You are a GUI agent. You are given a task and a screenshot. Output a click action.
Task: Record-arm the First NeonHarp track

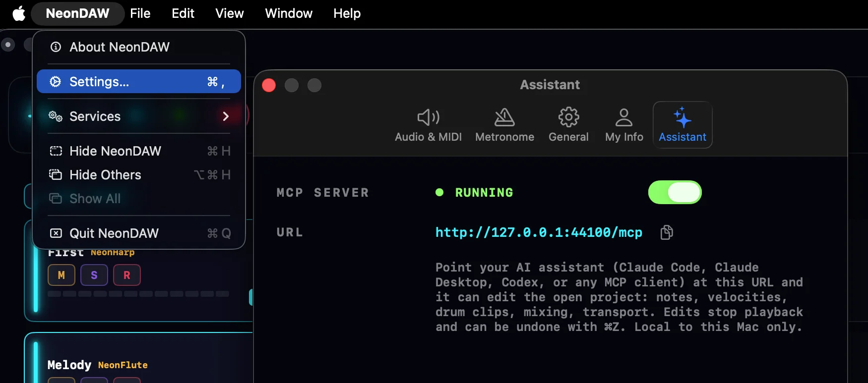pos(127,275)
